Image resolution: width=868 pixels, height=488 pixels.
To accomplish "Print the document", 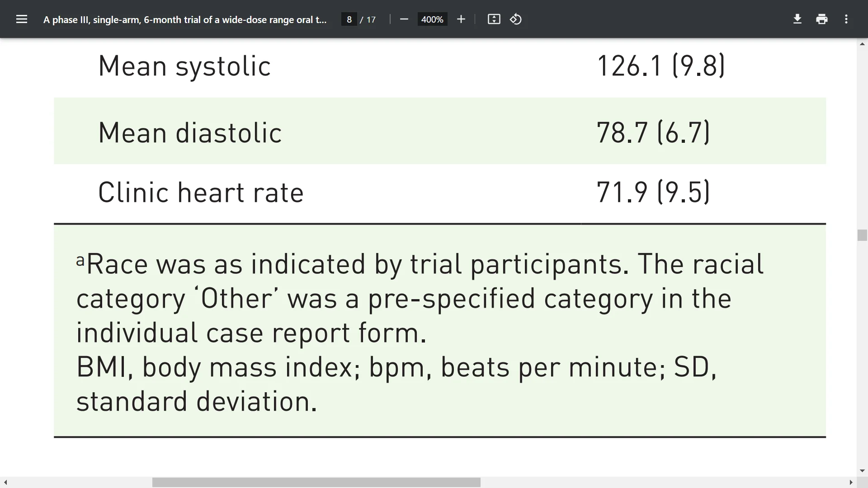I will click(x=822, y=19).
